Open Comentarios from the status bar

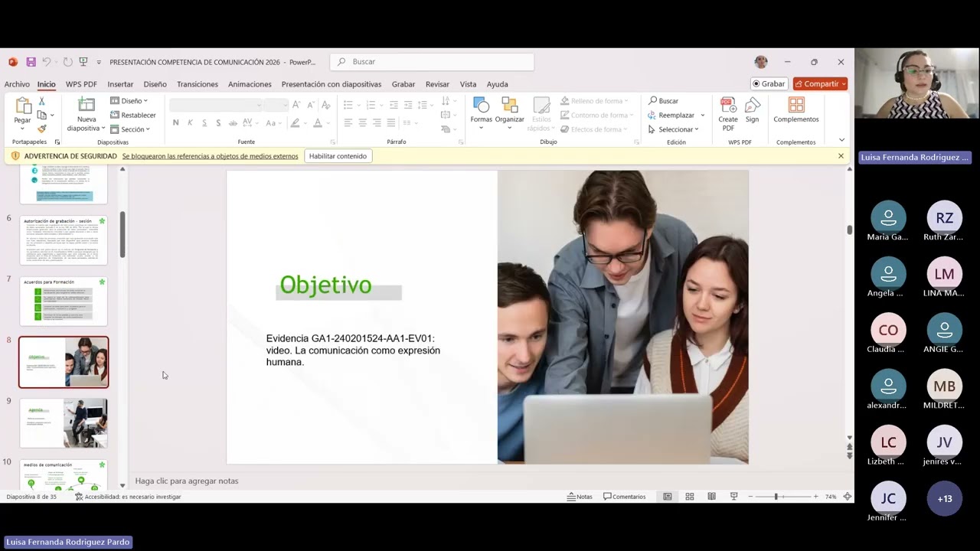(x=625, y=497)
